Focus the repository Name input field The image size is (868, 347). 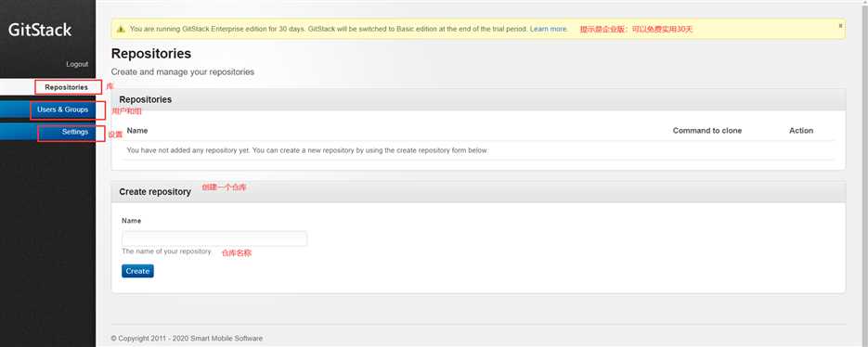pos(214,238)
